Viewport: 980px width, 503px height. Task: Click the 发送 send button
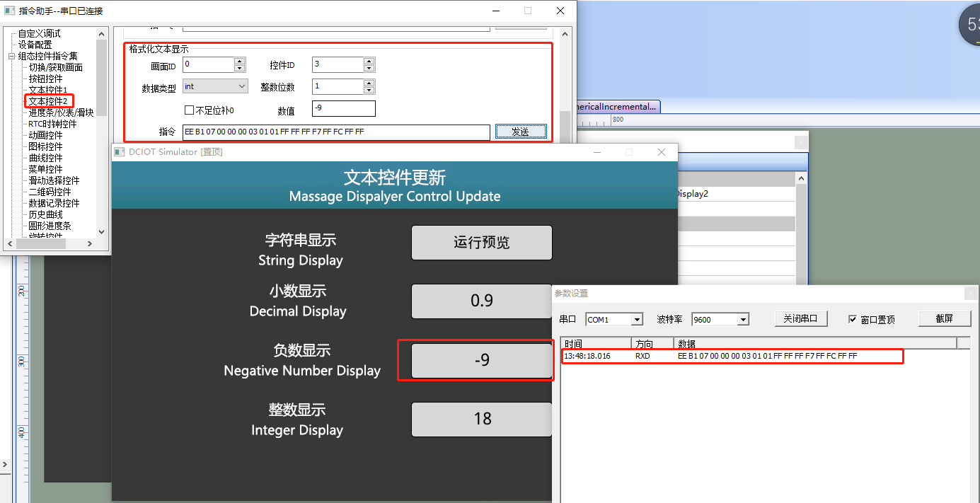click(521, 132)
